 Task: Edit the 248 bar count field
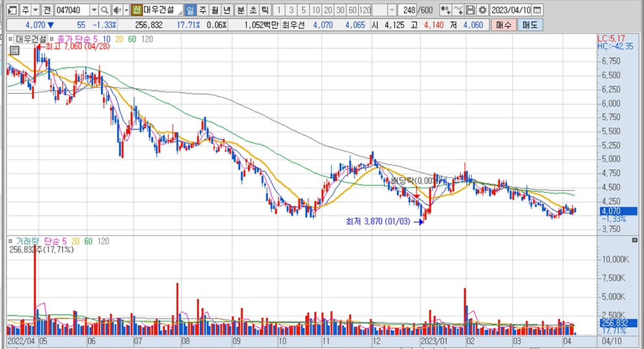click(409, 10)
